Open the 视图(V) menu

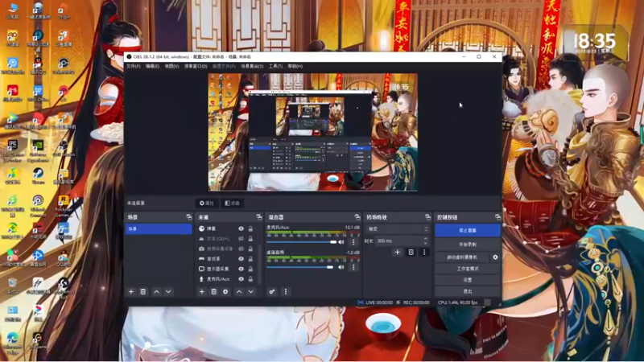171,66
